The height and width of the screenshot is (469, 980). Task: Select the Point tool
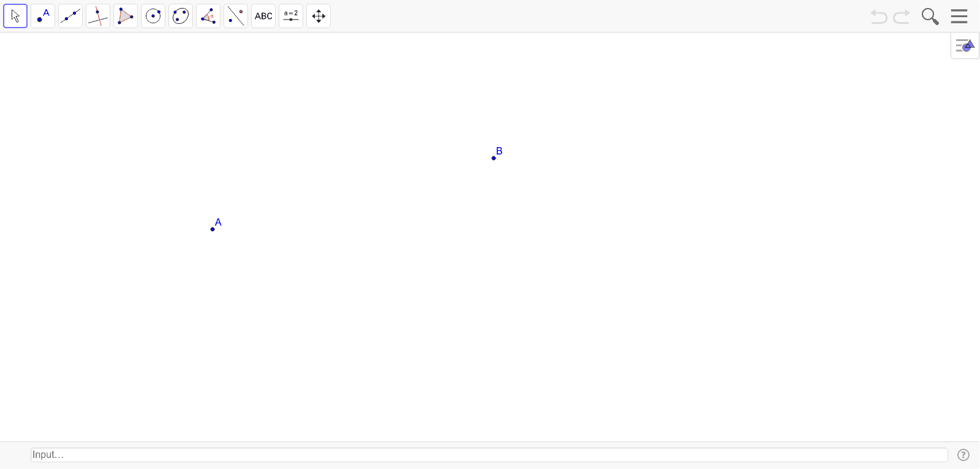43,16
